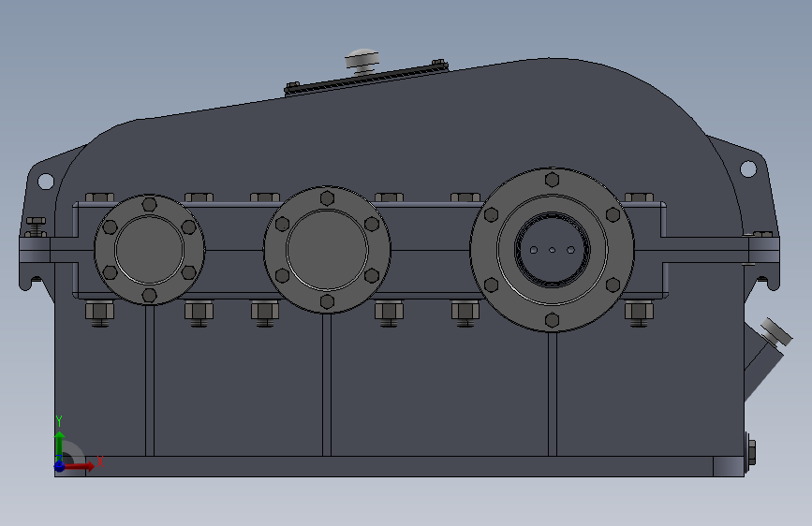The width and height of the screenshot is (812, 526).
Task: Select the splined output shaft bore center
Action: (x=552, y=250)
